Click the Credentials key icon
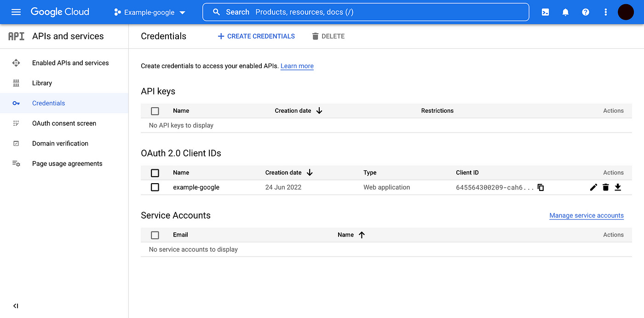Viewport: 644px width, 318px height. [x=16, y=103]
